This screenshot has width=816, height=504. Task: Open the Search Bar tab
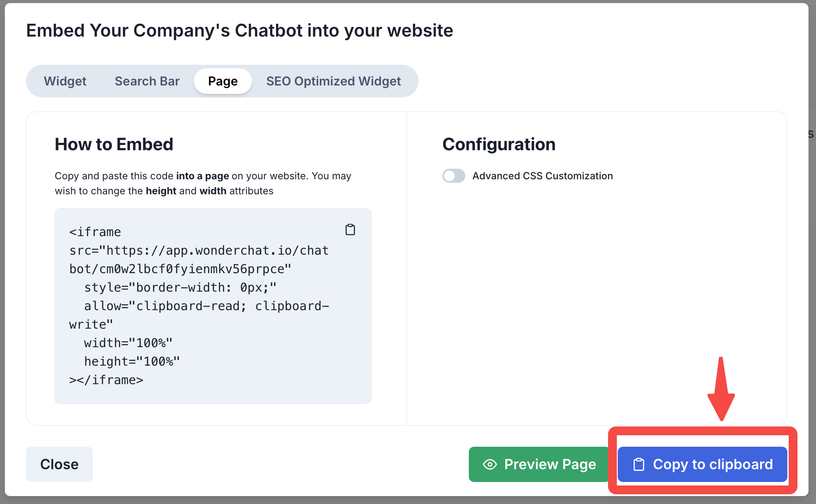click(x=147, y=81)
